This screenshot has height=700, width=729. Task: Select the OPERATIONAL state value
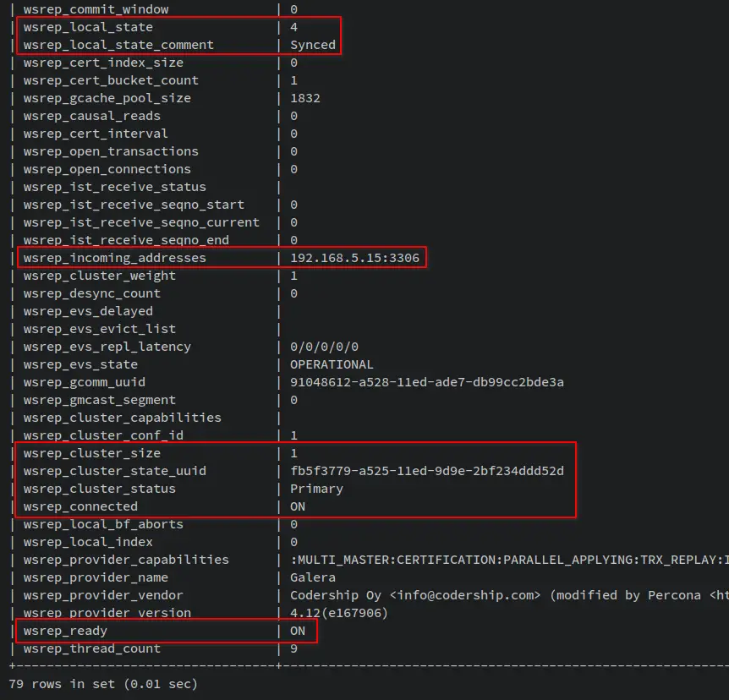coord(332,364)
